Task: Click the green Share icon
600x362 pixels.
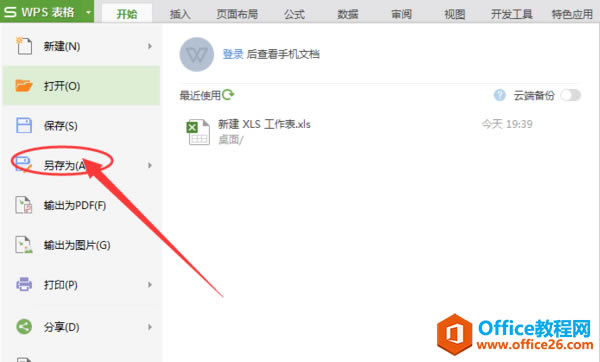Action: 24,327
